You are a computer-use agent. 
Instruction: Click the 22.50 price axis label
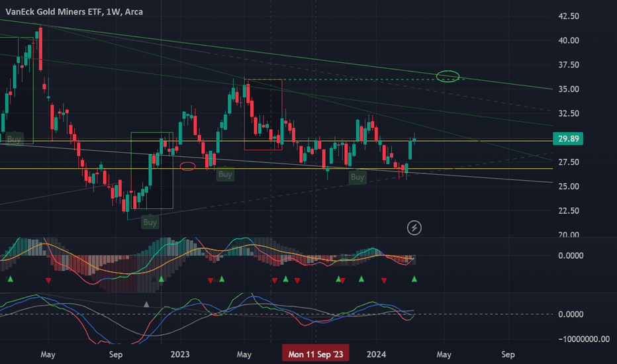569,211
